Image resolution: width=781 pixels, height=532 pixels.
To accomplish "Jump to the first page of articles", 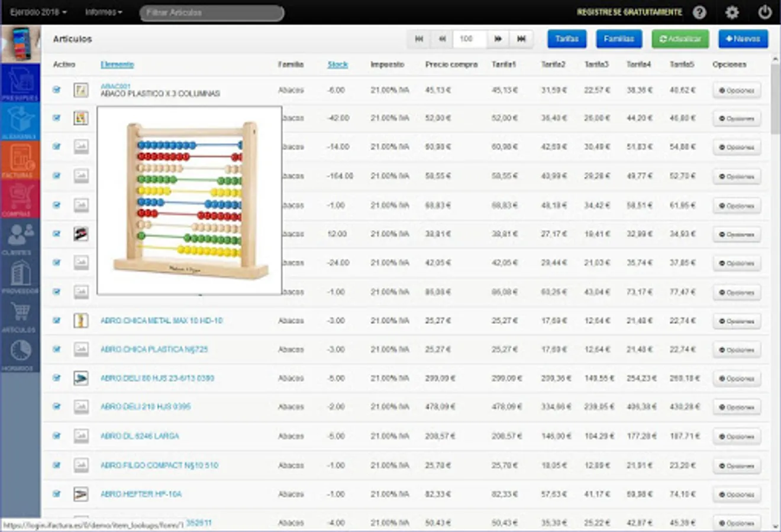I will click(419, 39).
